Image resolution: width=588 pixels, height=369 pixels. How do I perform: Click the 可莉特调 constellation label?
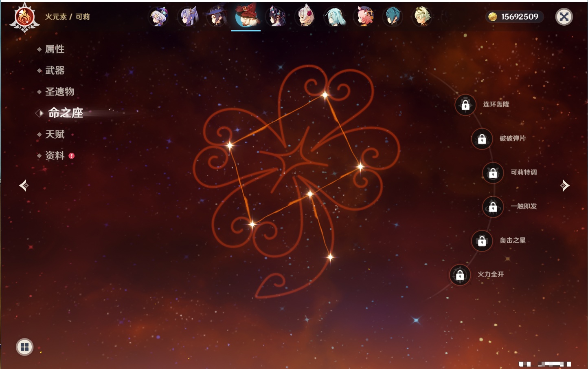(x=524, y=172)
